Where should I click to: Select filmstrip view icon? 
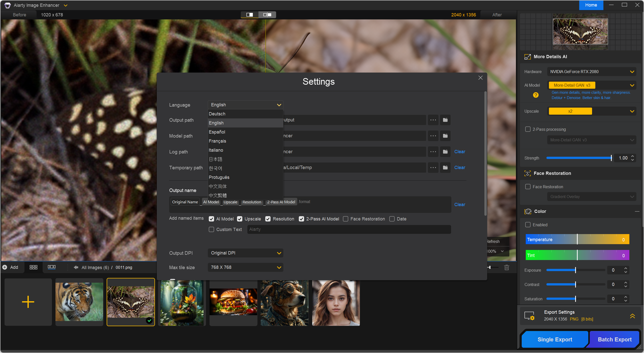coord(51,267)
